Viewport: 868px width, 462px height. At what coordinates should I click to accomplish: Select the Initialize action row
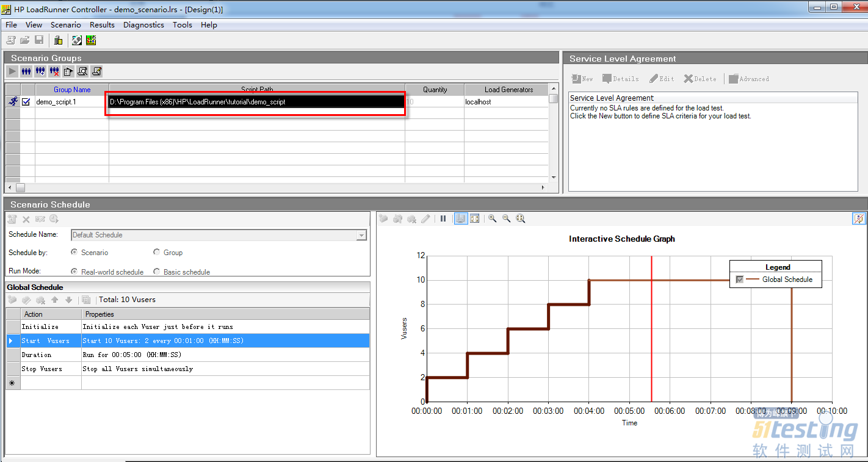(187, 327)
